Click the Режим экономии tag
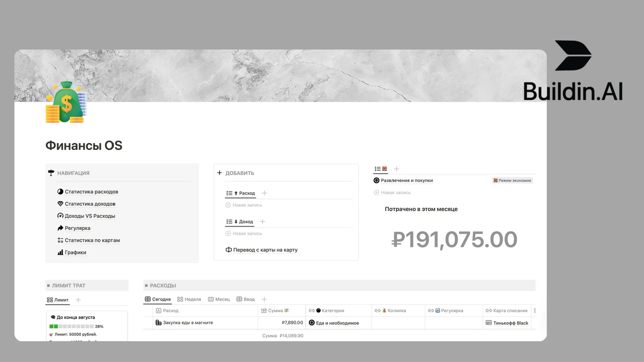This screenshot has width=644, height=362. pos(512,181)
